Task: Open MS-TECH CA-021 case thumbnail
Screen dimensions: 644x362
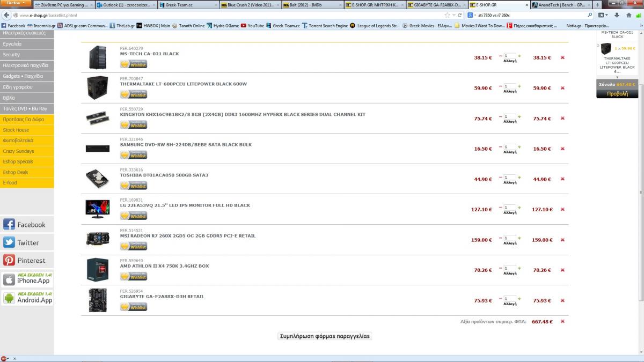Action: [98, 57]
